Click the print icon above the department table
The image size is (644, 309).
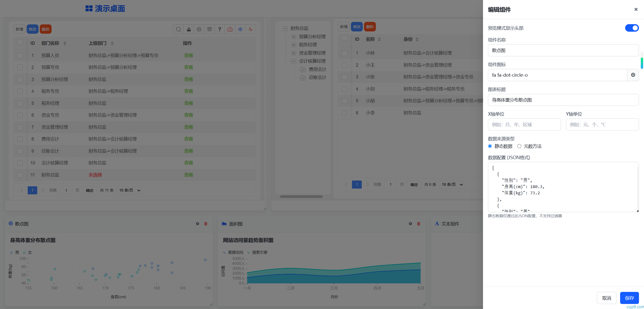pos(199,29)
